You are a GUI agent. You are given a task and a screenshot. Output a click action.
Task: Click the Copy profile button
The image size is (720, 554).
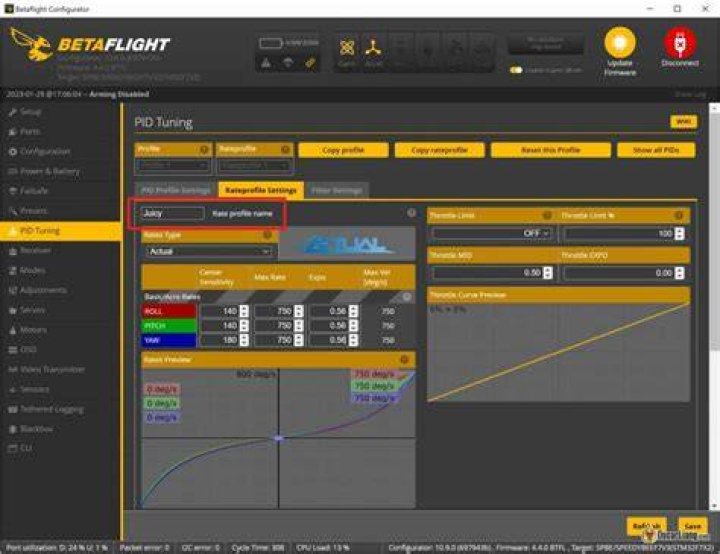click(343, 150)
